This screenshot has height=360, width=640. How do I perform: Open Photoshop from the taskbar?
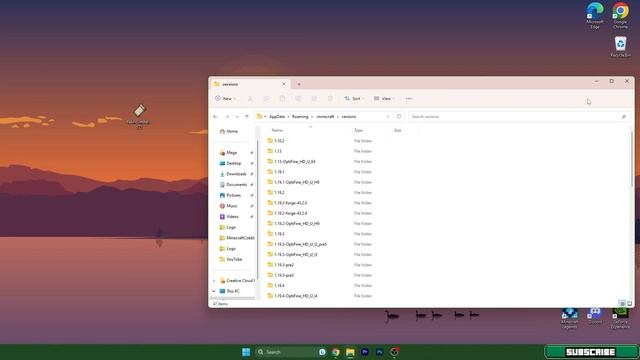pyautogui.click(x=380, y=352)
